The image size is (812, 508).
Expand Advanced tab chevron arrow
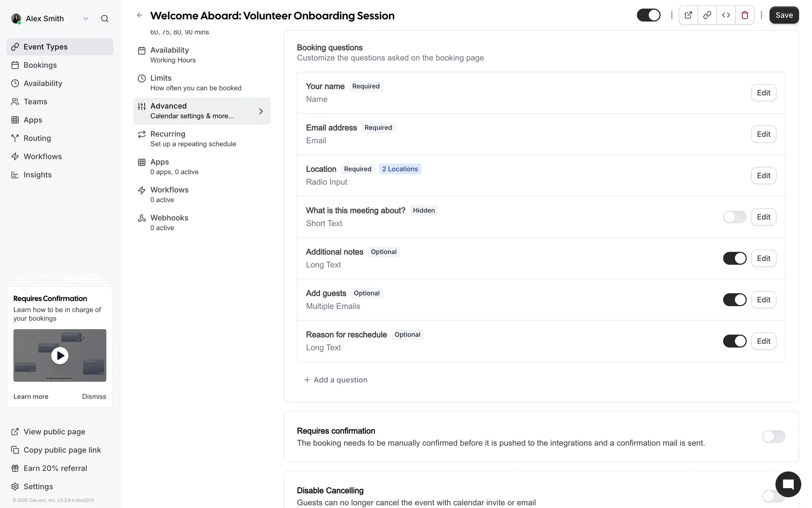[x=261, y=111]
